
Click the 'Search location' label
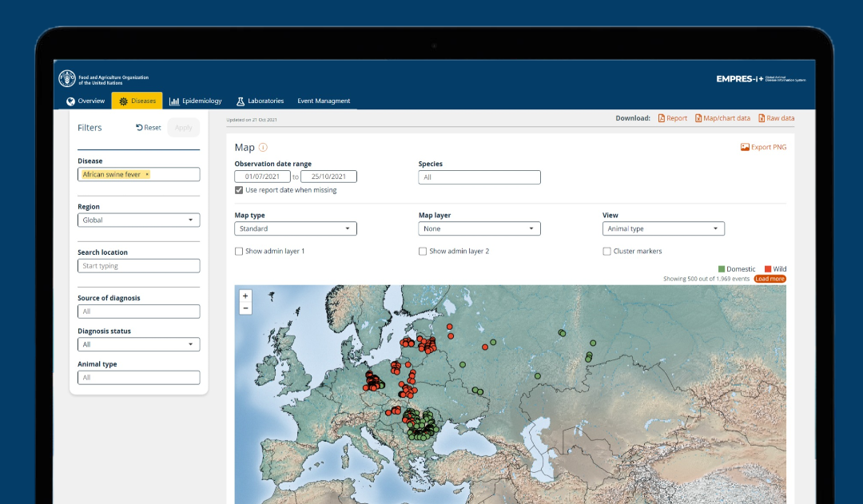[102, 252]
